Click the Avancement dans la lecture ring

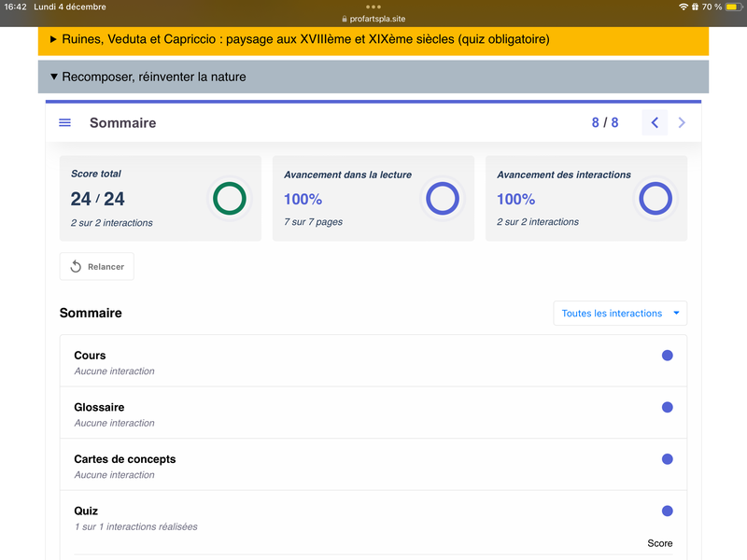[x=443, y=199]
